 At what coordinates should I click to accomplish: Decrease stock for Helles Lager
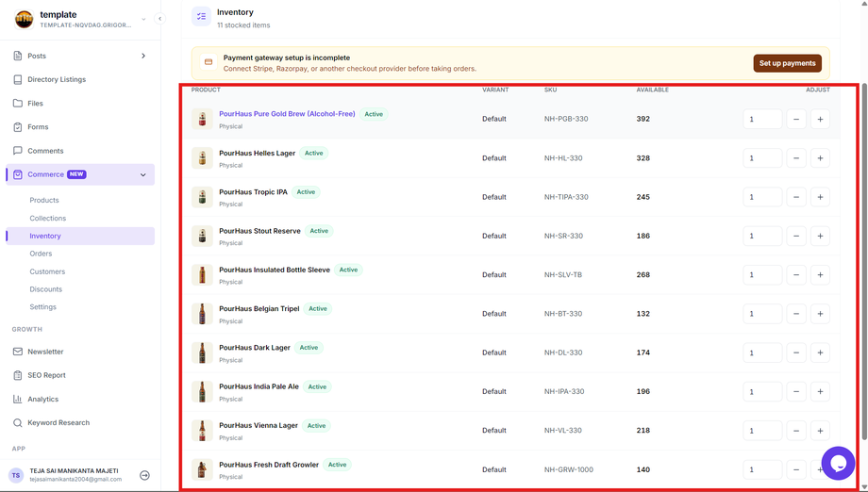[x=796, y=158]
